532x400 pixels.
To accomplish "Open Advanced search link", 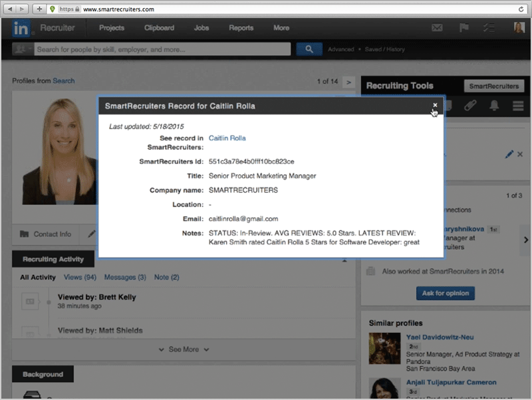I will point(340,49).
